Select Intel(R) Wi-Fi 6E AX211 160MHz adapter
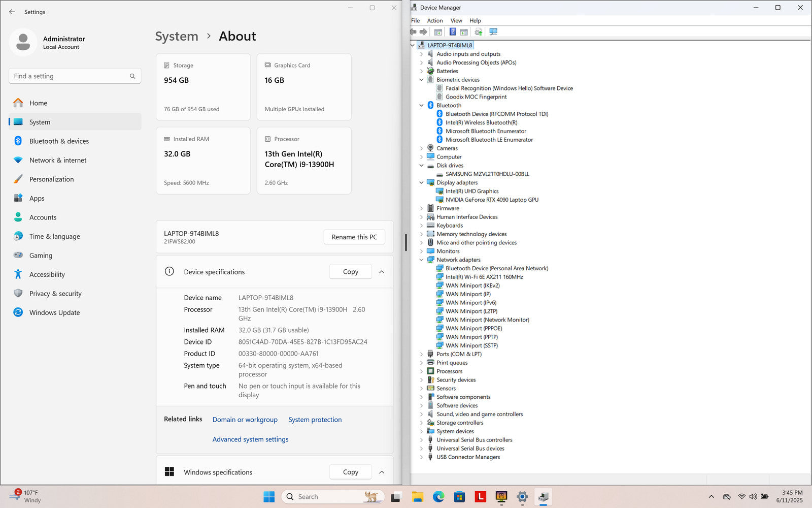 (484, 277)
